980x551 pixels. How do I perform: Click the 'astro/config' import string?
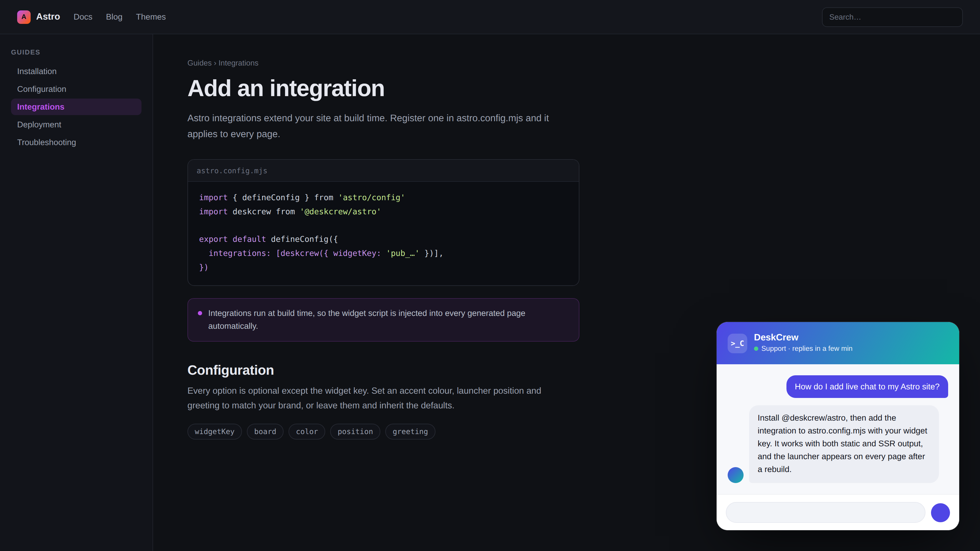click(372, 198)
